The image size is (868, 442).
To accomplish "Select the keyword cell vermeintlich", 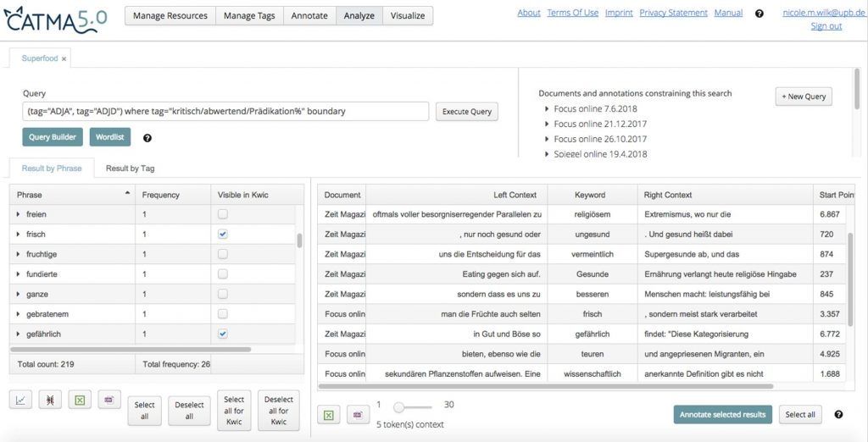I will [x=593, y=255].
